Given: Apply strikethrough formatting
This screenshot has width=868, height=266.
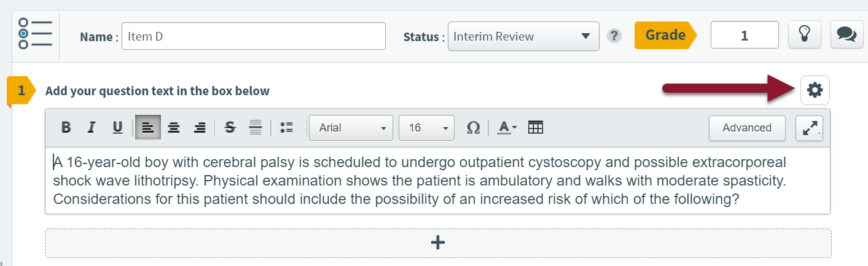Looking at the screenshot, I should (230, 128).
